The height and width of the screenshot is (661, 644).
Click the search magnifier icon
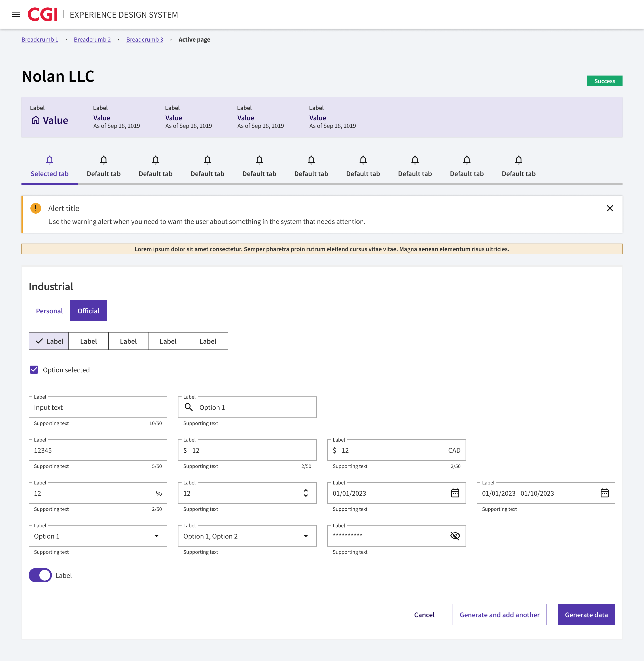189,407
